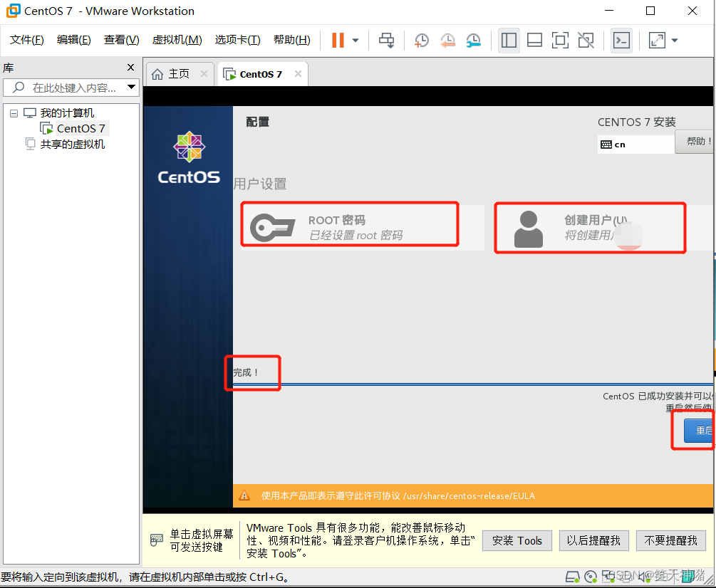The image size is (716, 588).
Task: Toggle the library sidebar view icon
Action: [x=509, y=40]
